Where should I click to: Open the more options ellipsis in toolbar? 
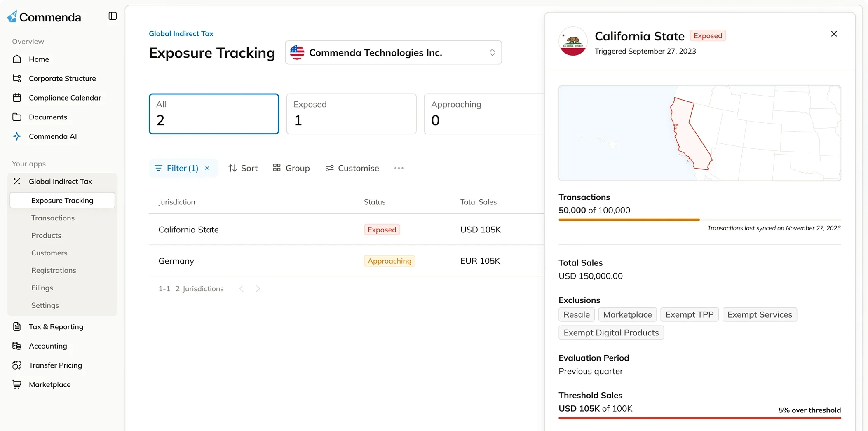(399, 168)
